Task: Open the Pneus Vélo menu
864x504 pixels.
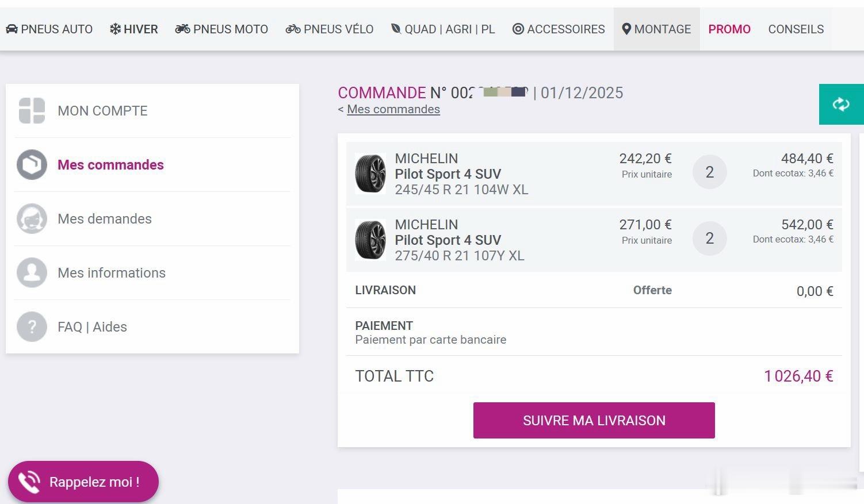Action: click(x=330, y=29)
